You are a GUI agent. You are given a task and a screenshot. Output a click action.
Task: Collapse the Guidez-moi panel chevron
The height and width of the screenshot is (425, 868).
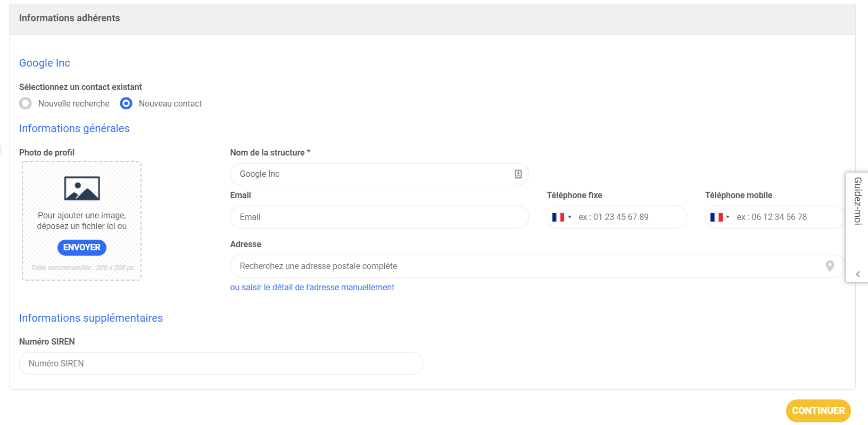pos(857,274)
